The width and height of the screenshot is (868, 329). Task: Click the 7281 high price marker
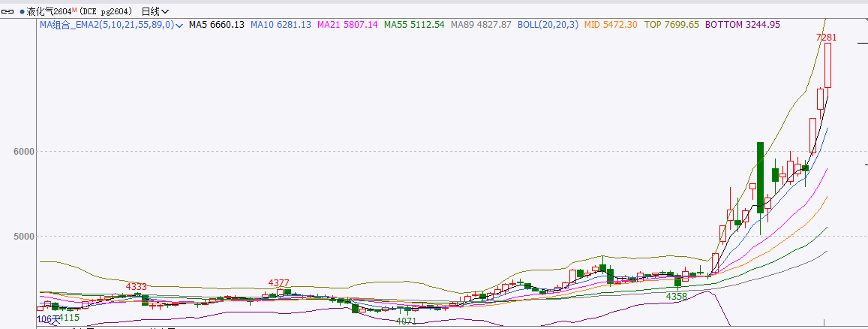[826, 38]
